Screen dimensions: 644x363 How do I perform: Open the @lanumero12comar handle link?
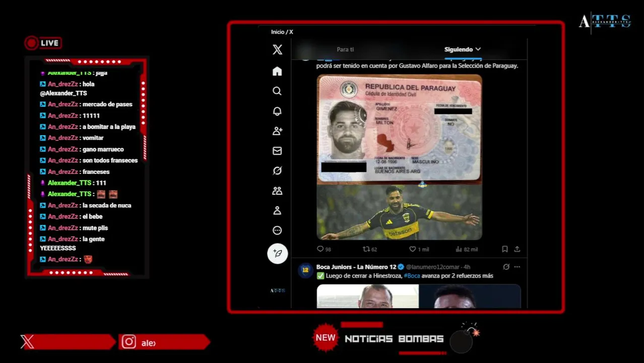(433, 267)
